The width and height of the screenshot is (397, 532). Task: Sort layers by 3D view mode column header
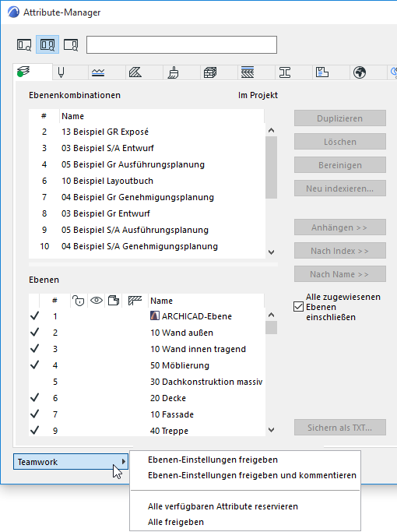(114, 301)
